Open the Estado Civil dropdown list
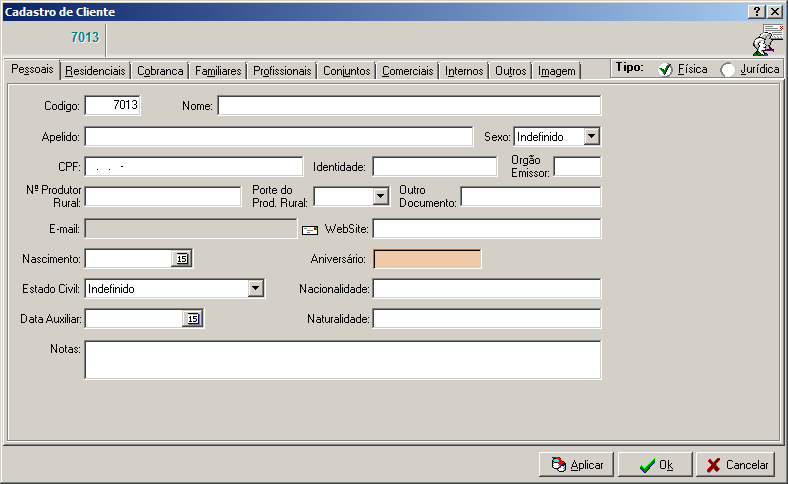The width and height of the screenshot is (788, 484). click(x=256, y=289)
